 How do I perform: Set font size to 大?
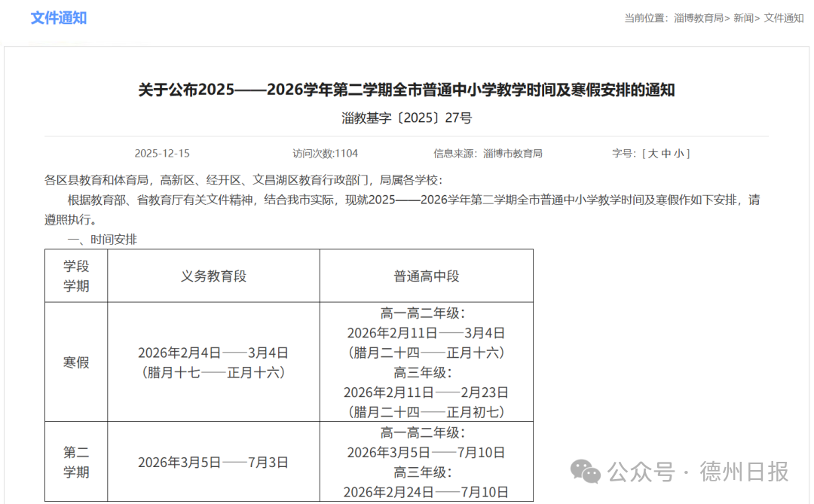pos(653,154)
